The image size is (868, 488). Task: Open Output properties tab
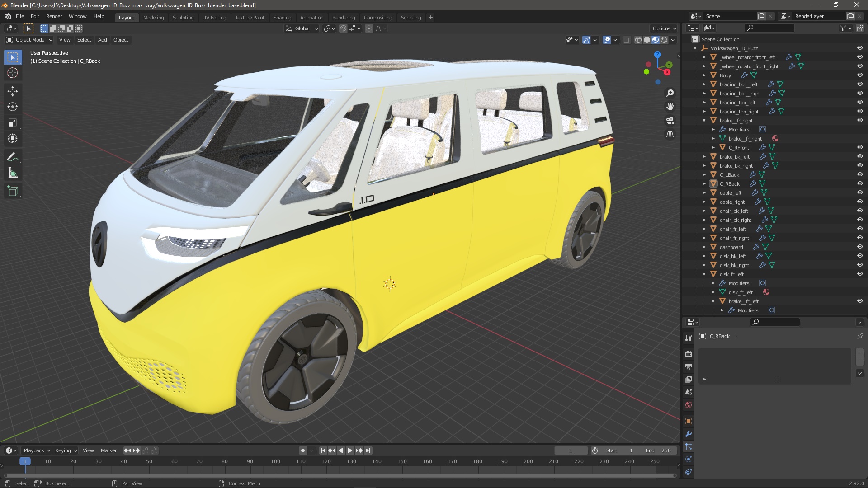coord(689,366)
